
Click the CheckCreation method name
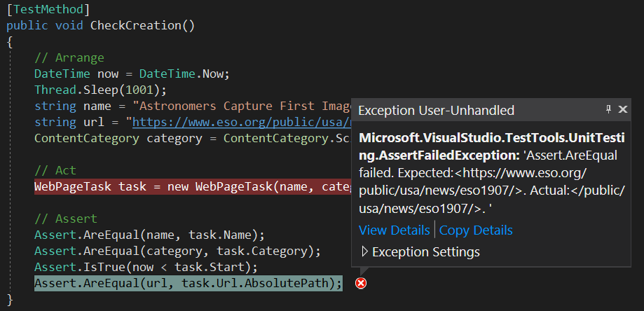coord(135,25)
